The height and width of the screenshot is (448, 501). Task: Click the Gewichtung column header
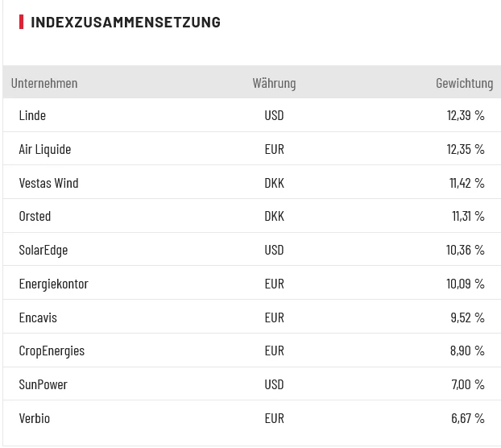point(464,83)
